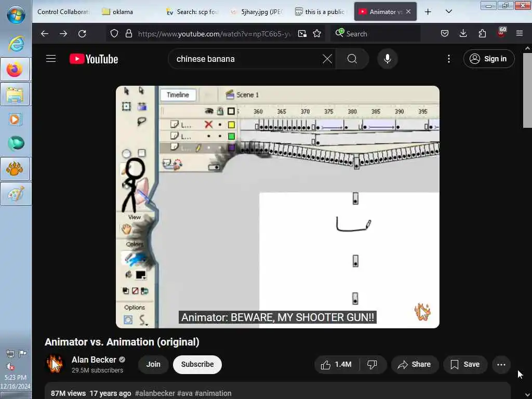Open the Alan Becker channel name
532x399 pixels.
tap(94, 360)
